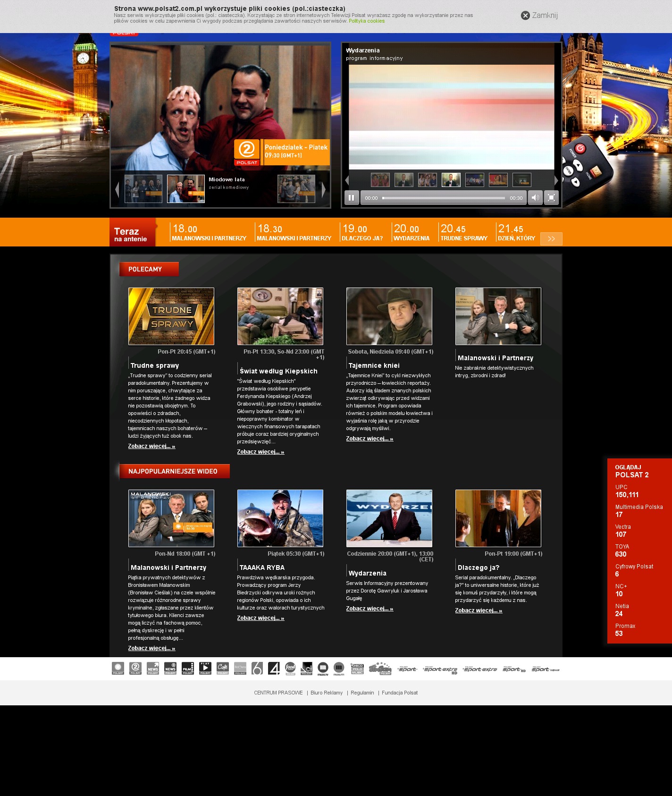Viewport: 672px width, 796px height.
Task: Open Polsat Sport Extra HD logo
Action: [x=440, y=669]
